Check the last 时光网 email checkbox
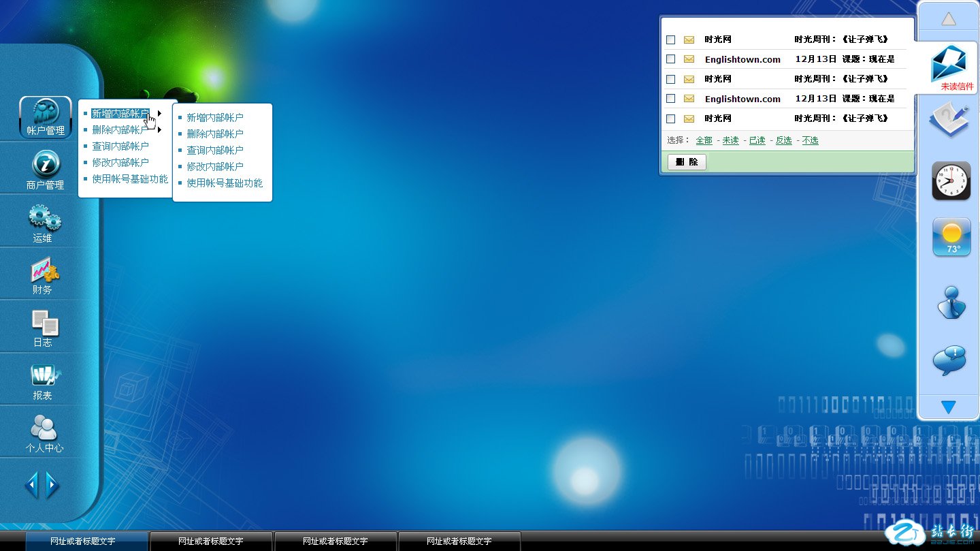 tap(670, 119)
